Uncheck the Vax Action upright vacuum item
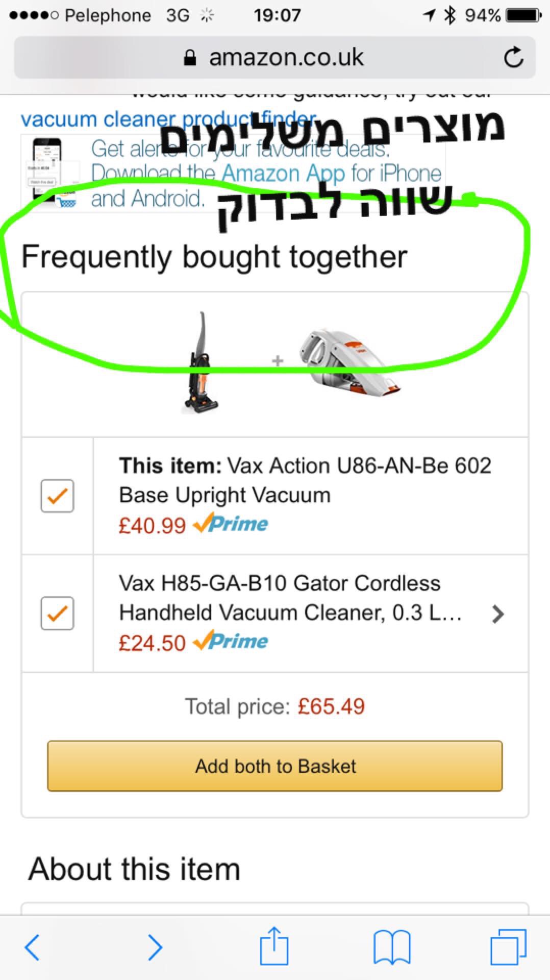 coord(57,496)
